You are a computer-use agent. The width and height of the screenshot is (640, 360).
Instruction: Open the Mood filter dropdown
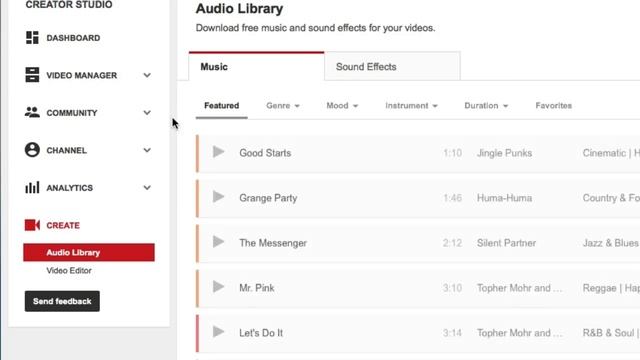tap(342, 106)
